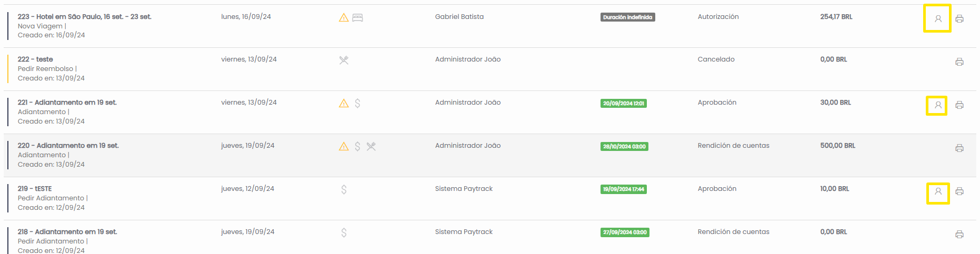980x254 pixels.
Task: Print request 221 Adiantamento
Action: coord(959,105)
